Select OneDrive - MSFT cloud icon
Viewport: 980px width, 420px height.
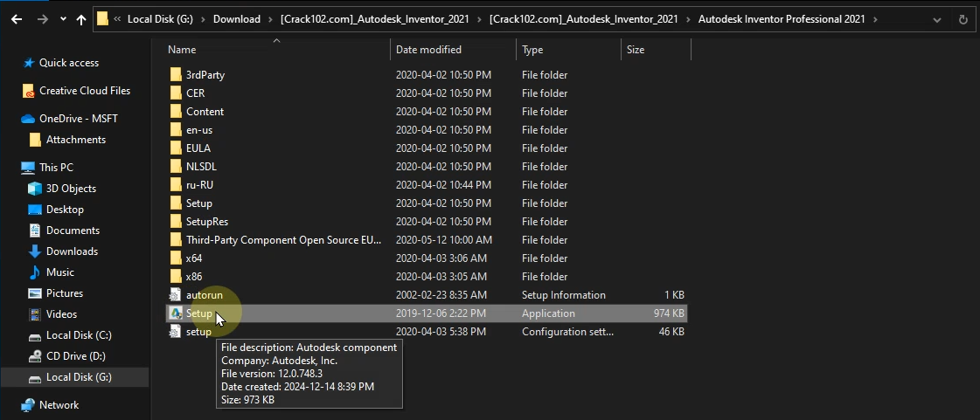point(29,119)
